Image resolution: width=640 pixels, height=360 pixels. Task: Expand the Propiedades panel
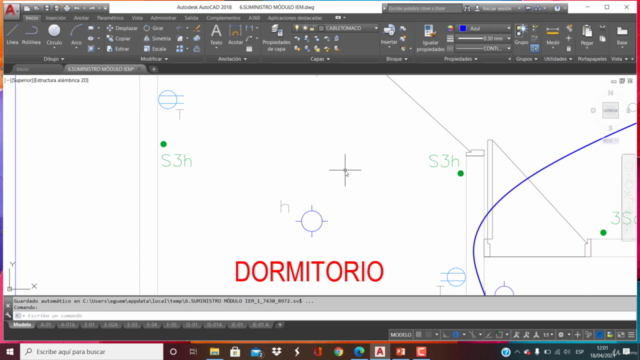pos(460,59)
